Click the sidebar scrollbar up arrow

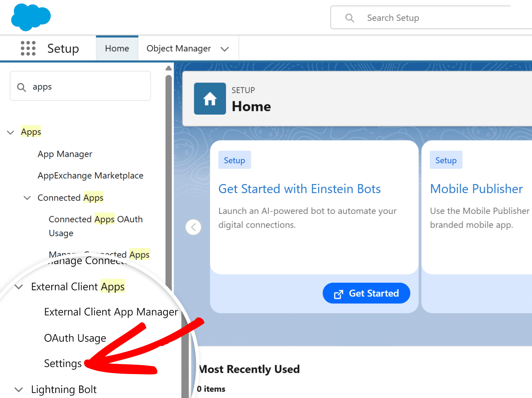click(x=169, y=68)
